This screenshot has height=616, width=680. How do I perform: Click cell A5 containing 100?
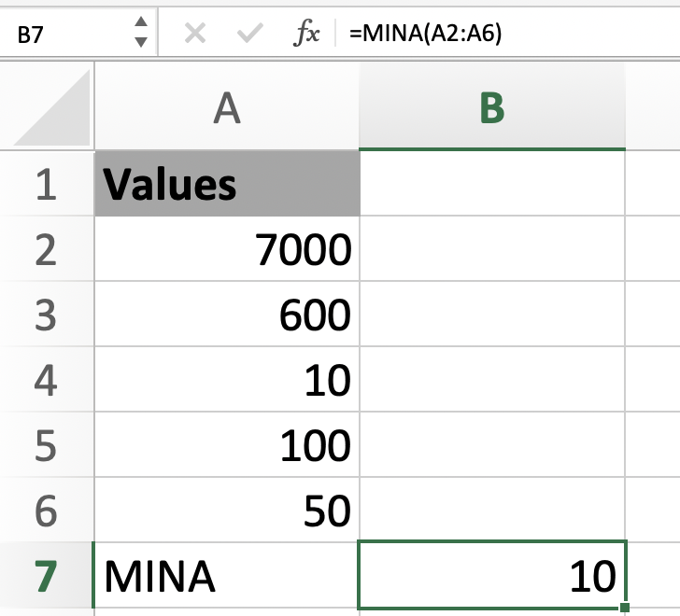coord(226,444)
